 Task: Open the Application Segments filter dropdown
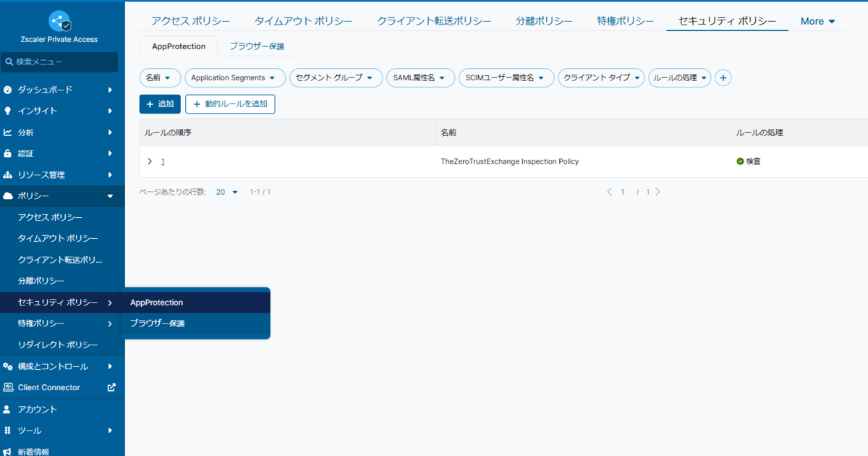pyautogui.click(x=235, y=77)
